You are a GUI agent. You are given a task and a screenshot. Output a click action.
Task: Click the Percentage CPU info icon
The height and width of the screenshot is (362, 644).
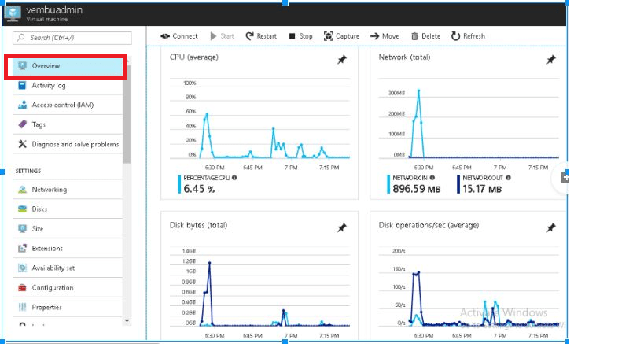tap(234, 178)
